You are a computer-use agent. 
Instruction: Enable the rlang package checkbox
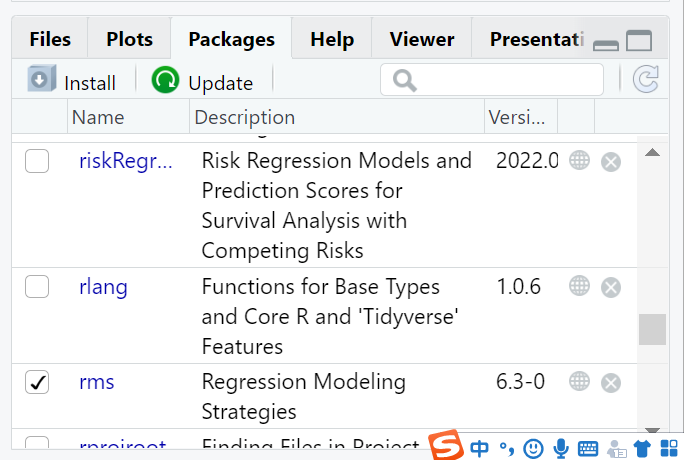[x=37, y=287]
